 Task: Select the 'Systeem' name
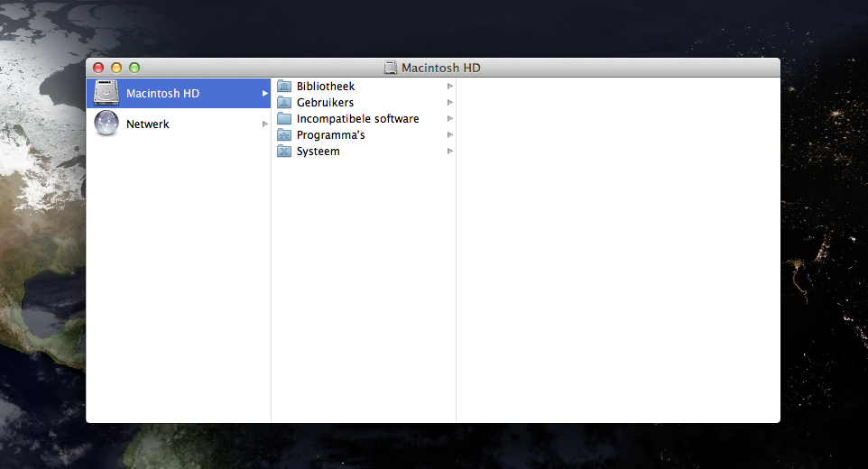tap(319, 151)
